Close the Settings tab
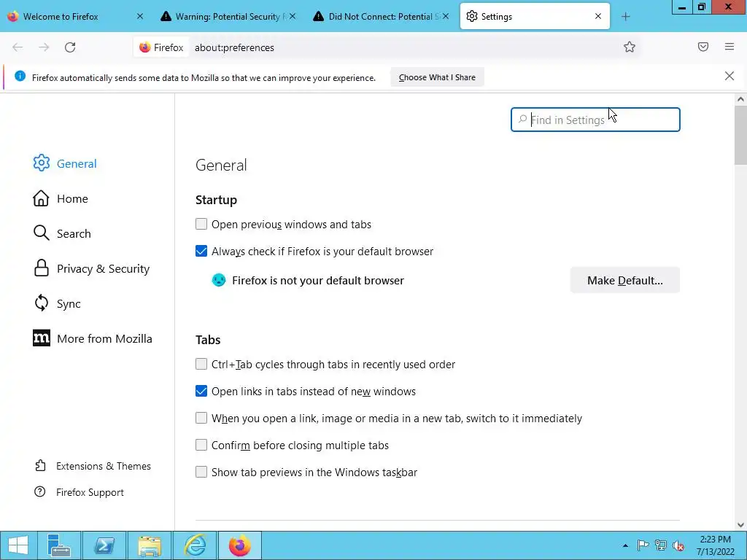This screenshot has height=560, width=747. [598, 16]
